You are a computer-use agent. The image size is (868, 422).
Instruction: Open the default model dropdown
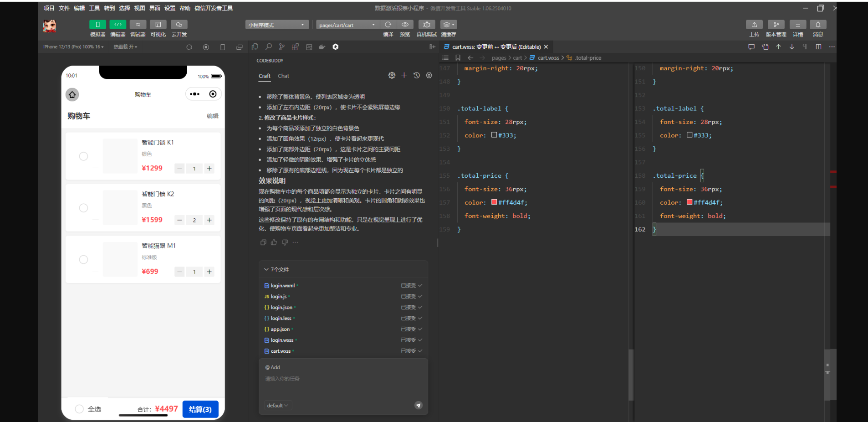pyautogui.click(x=277, y=406)
